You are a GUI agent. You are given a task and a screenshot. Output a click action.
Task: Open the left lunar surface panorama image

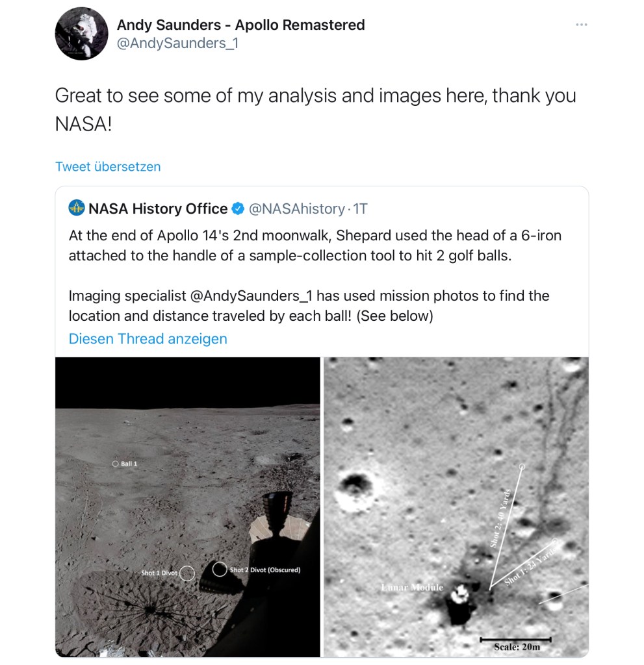(188, 507)
